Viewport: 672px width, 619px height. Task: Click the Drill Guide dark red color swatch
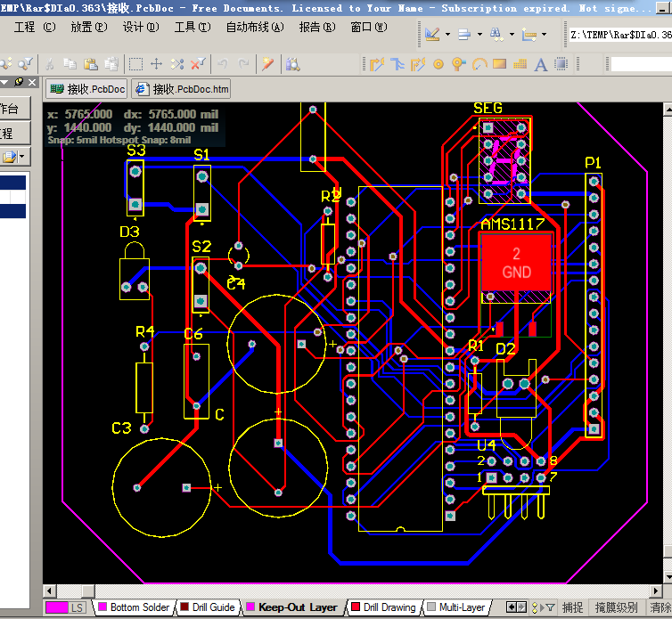pyautogui.click(x=184, y=607)
